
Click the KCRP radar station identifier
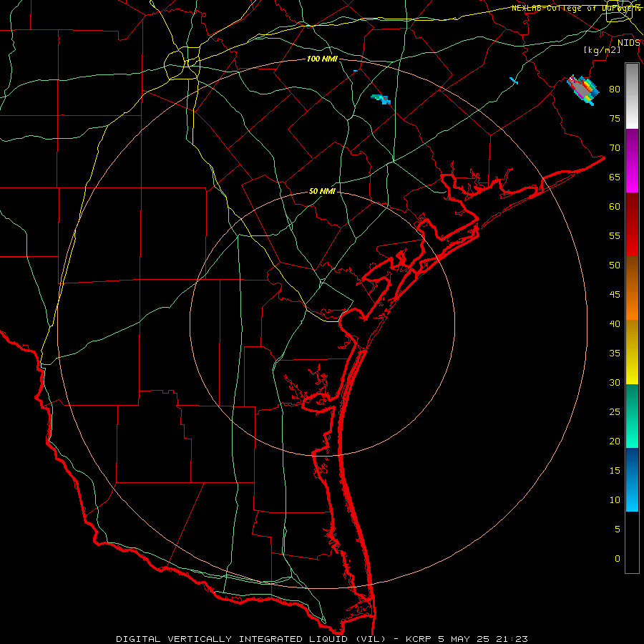click(419, 639)
